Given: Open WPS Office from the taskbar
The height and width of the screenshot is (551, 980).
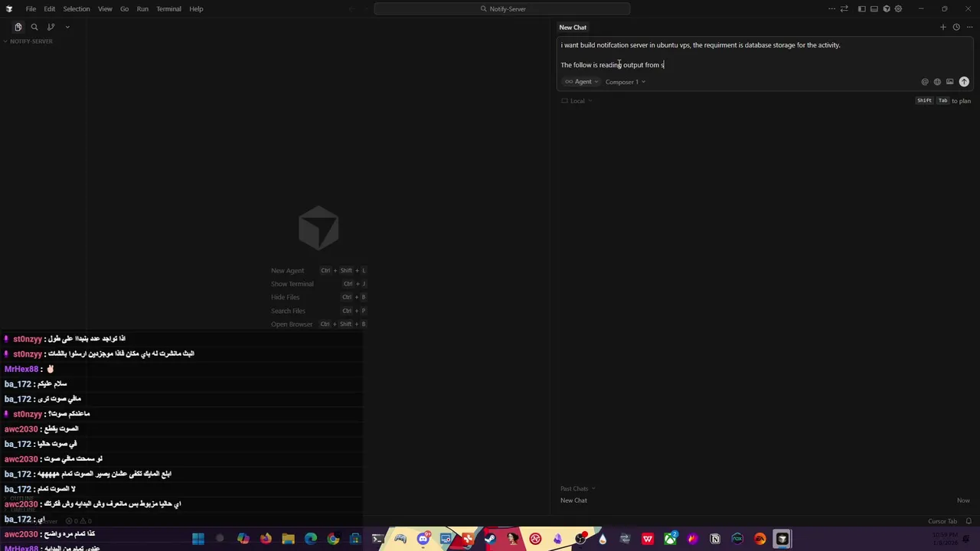Looking at the screenshot, I should (648, 539).
